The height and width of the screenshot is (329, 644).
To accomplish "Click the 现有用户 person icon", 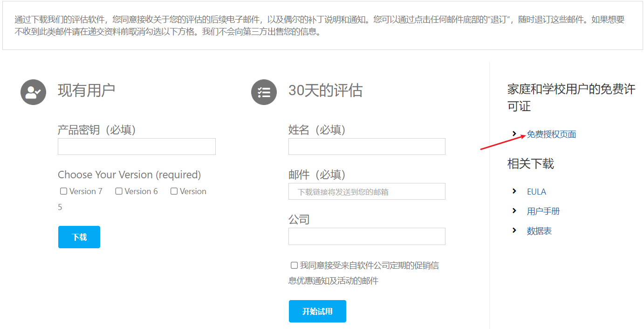I will pos(33,92).
